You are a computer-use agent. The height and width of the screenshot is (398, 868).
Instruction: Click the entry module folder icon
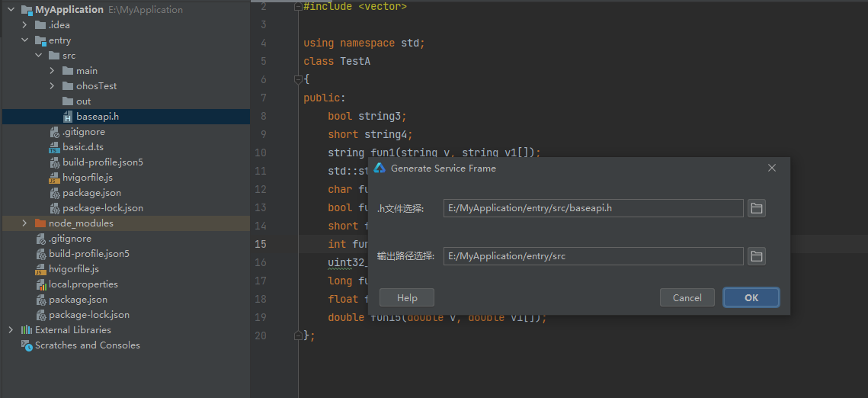point(40,40)
